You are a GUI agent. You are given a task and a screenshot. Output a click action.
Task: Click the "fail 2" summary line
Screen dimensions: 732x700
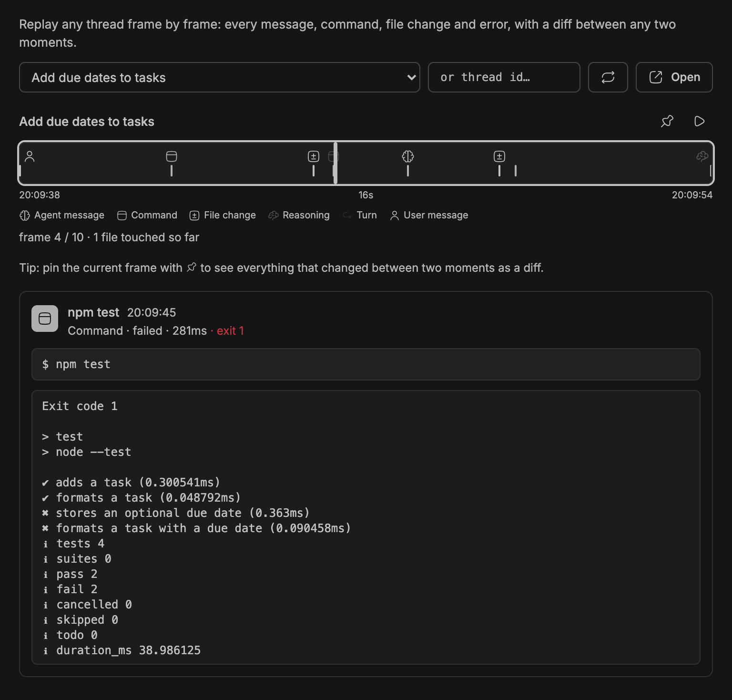(70, 589)
